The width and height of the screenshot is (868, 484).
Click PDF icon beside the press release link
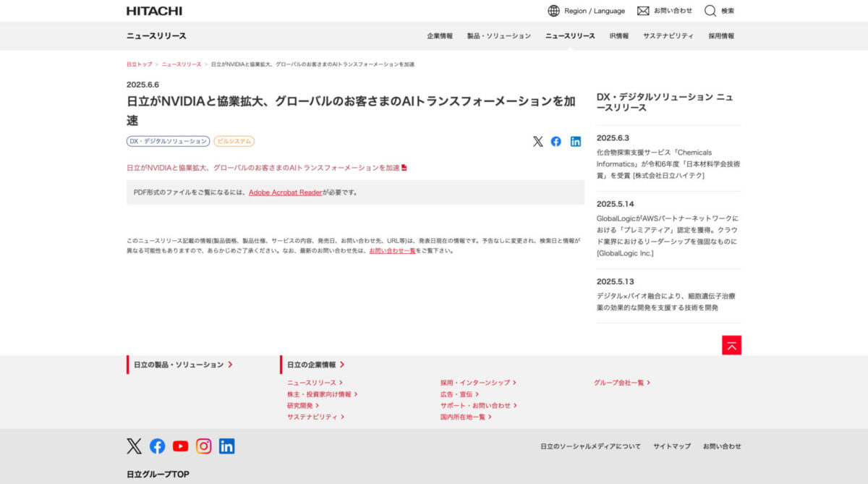404,168
